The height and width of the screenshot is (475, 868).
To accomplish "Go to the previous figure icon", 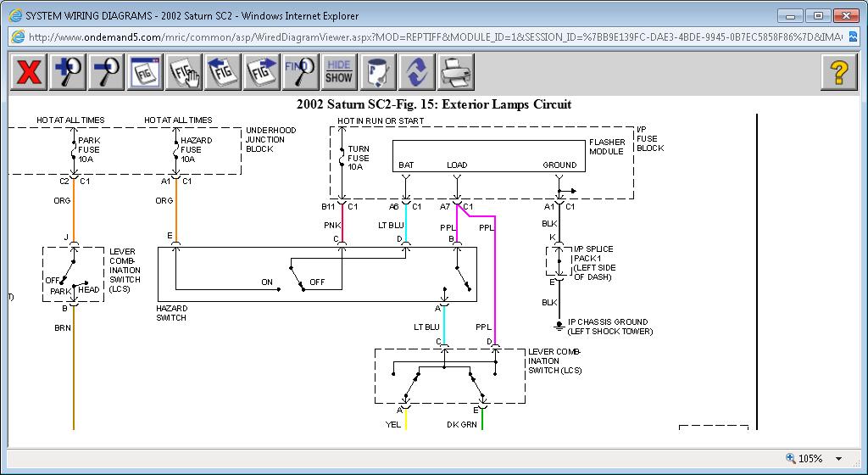I will 223,71.
